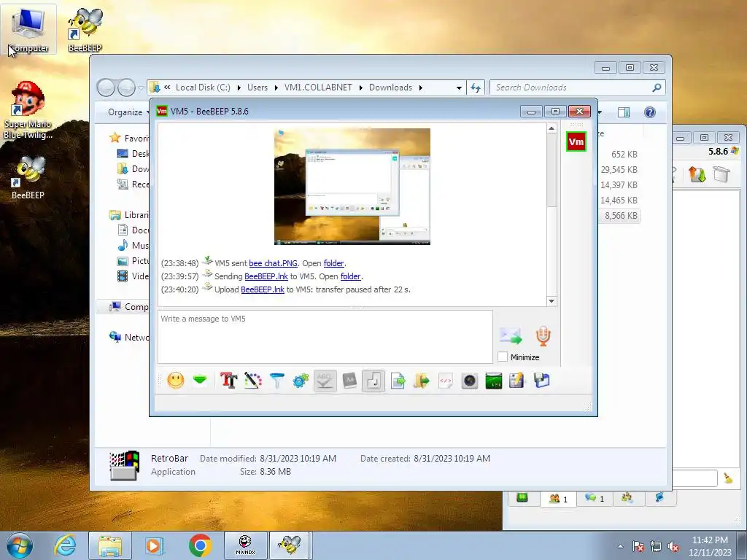Click the trash bin icon in BeeBEEP main window
Image resolution: width=747 pixels, height=560 pixels.
[721, 174]
